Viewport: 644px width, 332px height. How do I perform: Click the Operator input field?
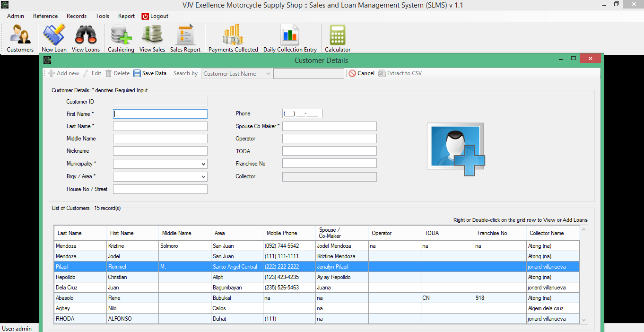(x=330, y=139)
